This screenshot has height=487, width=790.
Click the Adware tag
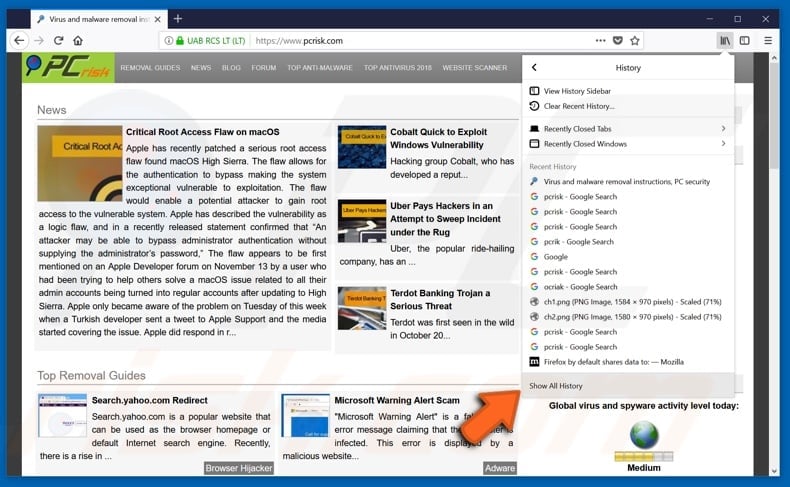point(500,468)
